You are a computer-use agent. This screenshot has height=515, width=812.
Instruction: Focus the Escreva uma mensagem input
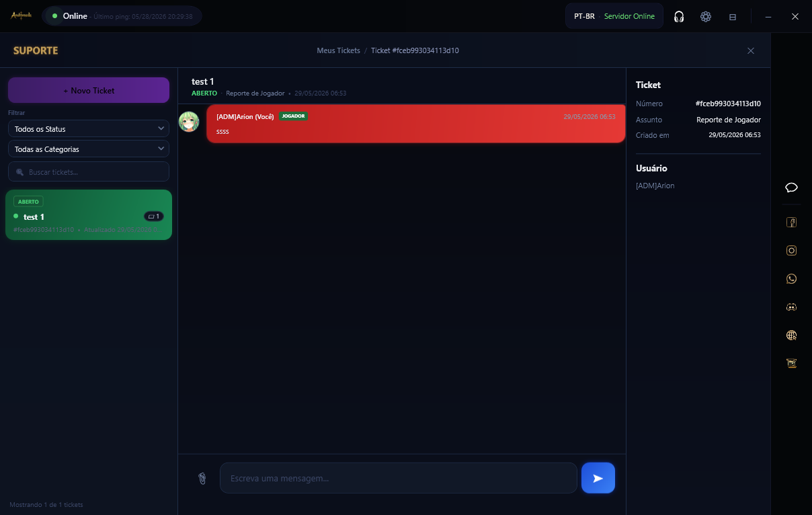coord(399,478)
